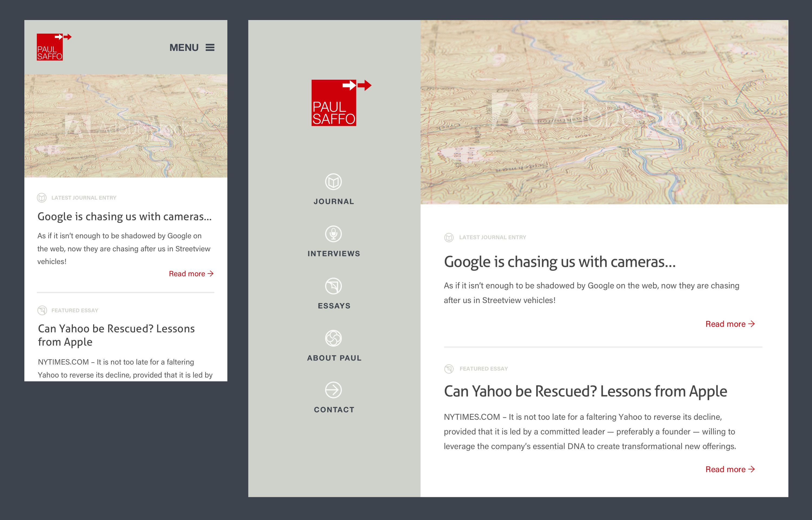This screenshot has width=812, height=520.
Task: Click the small essay icon beside desktop Featured Essay
Action: pyautogui.click(x=449, y=369)
